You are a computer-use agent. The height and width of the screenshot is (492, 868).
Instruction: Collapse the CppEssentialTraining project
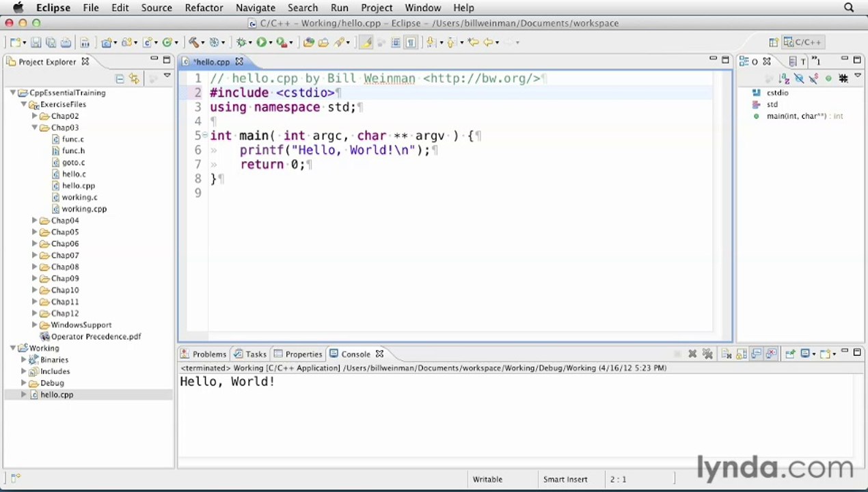13,92
